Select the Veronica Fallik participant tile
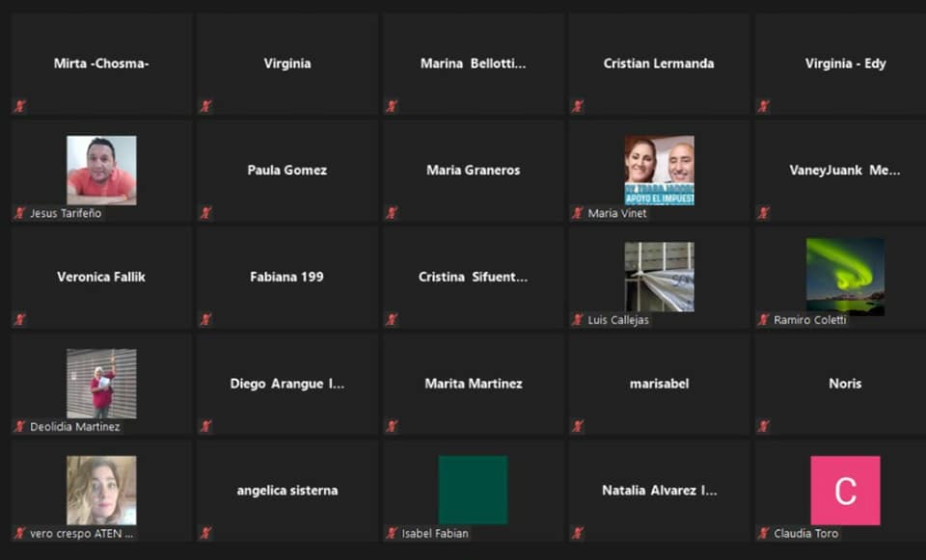This screenshot has width=926, height=560. pos(101,278)
